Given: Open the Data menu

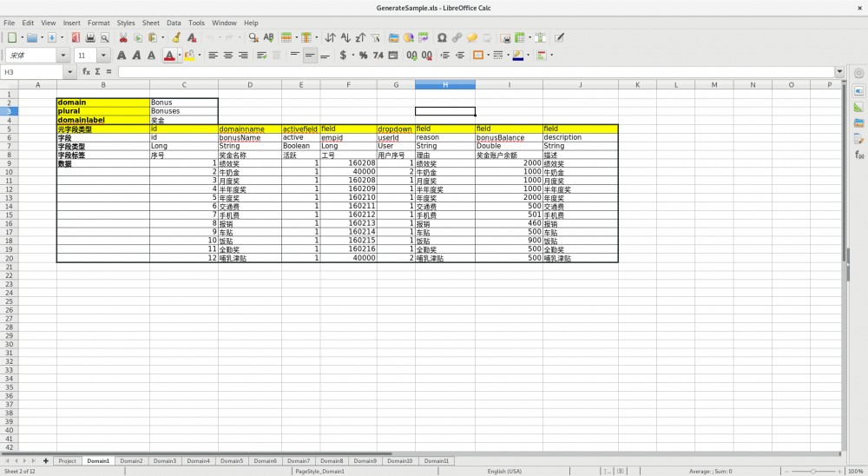Looking at the screenshot, I should (x=174, y=23).
